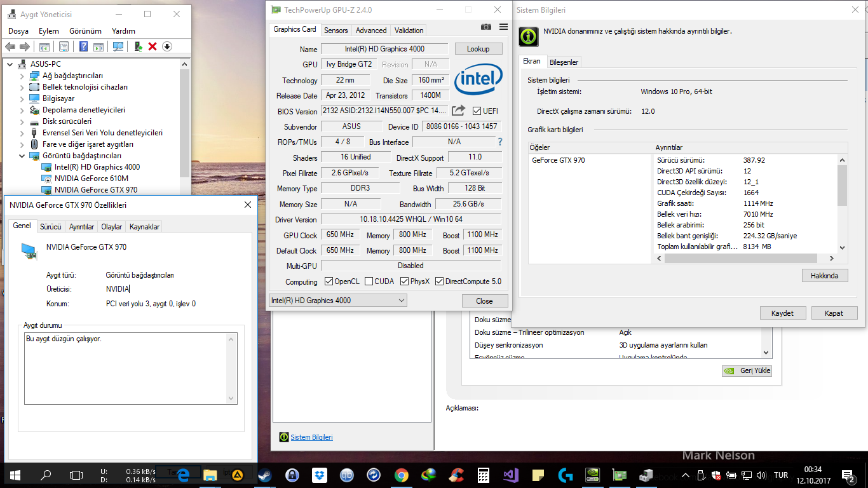Open the Sistem Bilgileri link
This screenshot has height=488, width=868.
(311, 437)
